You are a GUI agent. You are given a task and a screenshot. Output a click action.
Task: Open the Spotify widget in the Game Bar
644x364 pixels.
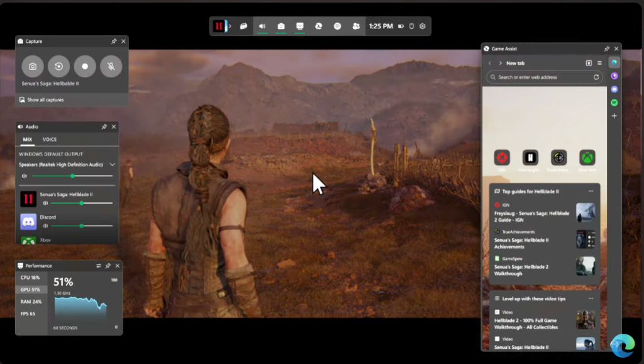pyautogui.click(x=337, y=26)
